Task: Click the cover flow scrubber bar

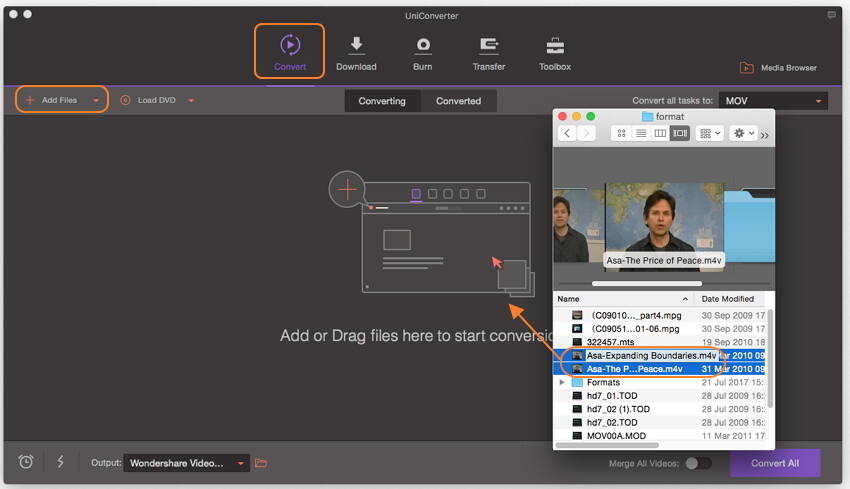Action: coord(647,284)
